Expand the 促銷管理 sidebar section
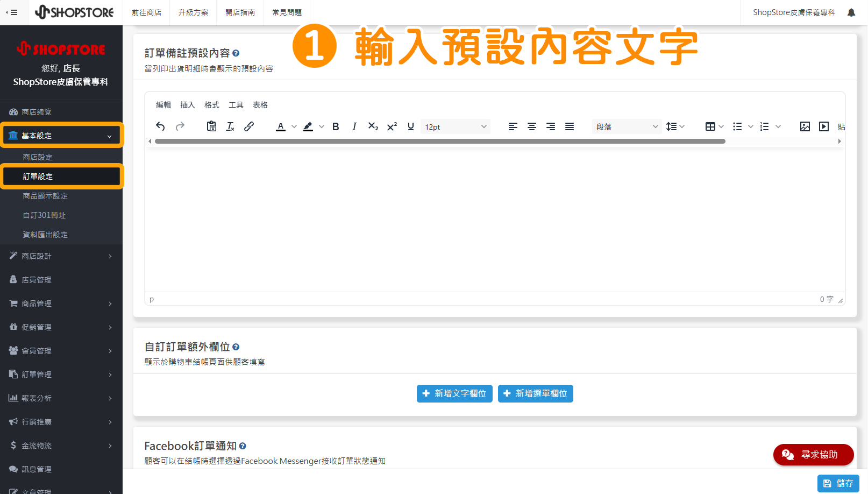 pos(61,327)
